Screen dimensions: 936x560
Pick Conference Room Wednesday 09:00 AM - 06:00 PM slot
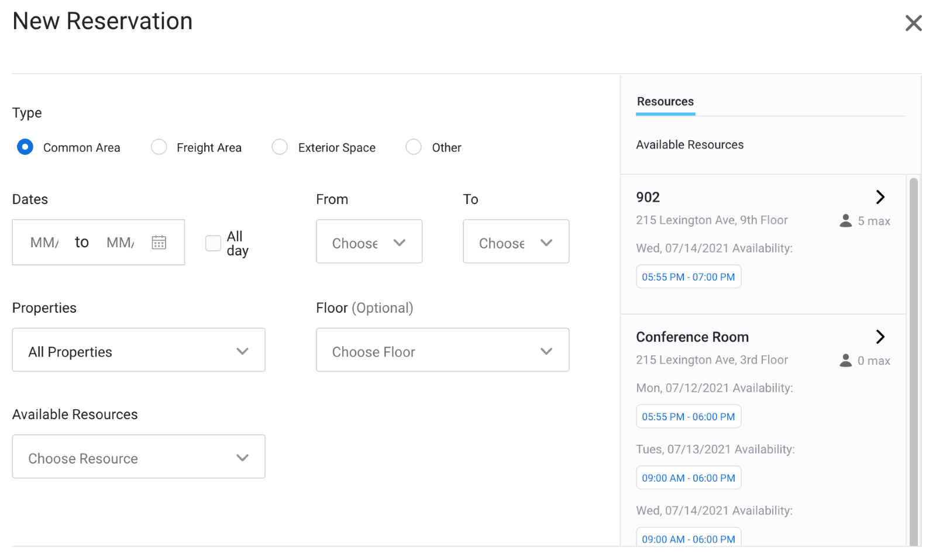(689, 538)
